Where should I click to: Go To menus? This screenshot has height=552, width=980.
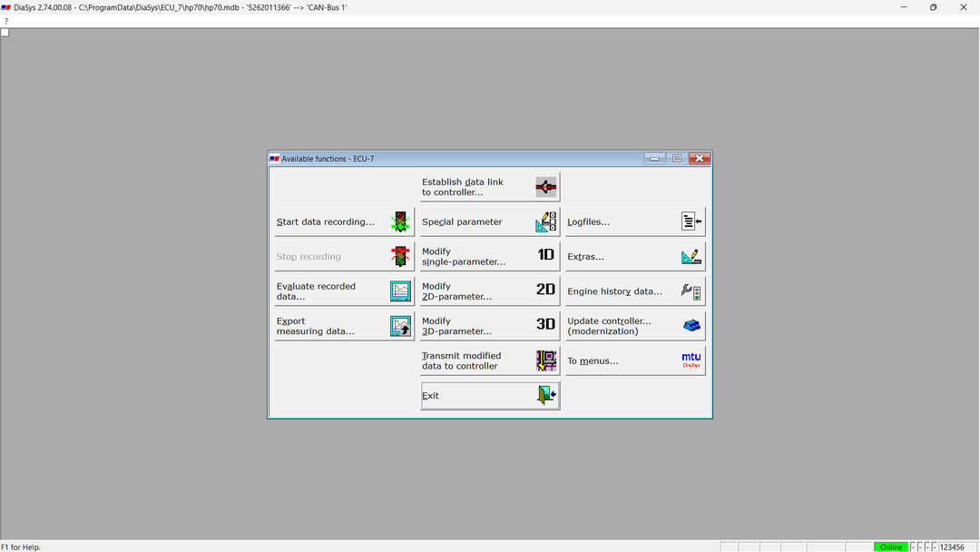(x=635, y=360)
